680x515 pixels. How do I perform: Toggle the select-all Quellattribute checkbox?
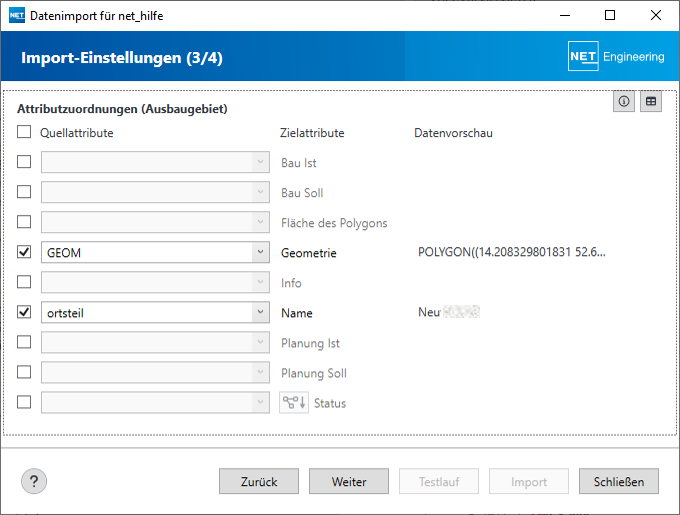click(x=24, y=132)
